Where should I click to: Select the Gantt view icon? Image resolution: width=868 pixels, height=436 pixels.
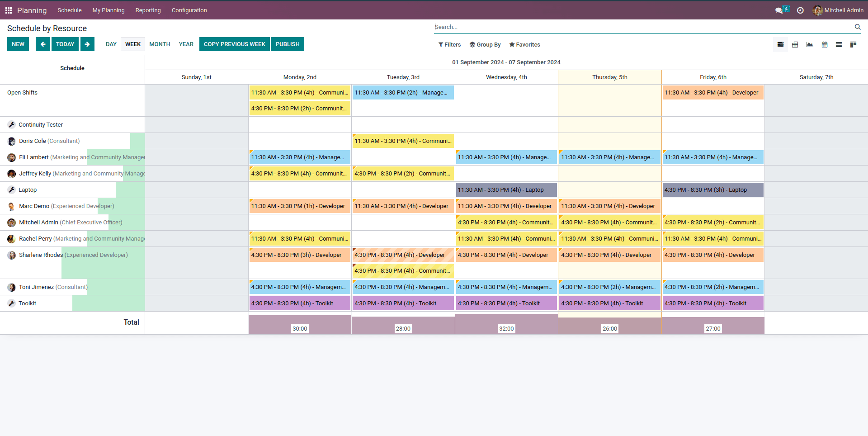pos(780,44)
